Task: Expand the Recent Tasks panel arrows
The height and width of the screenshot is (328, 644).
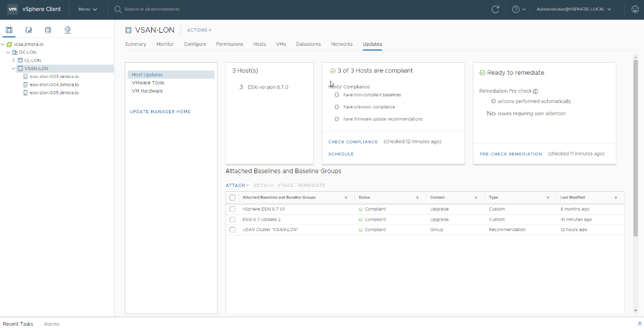Action: (640, 324)
